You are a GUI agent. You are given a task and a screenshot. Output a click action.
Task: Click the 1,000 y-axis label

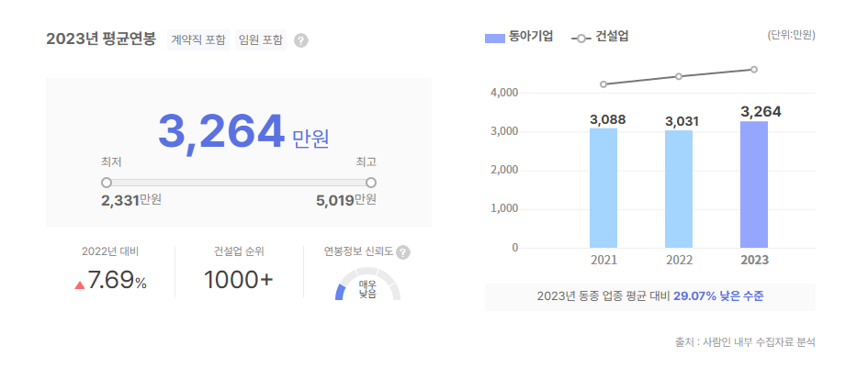click(x=504, y=209)
